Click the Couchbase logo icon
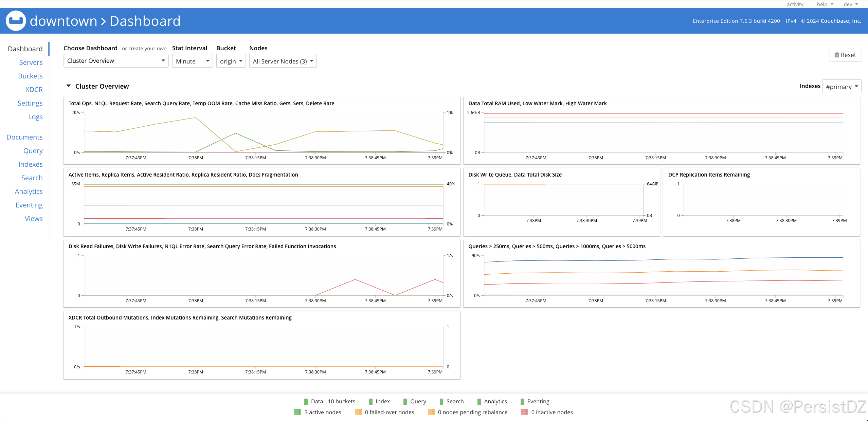The height and width of the screenshot is (421, 868). point(16,21)
